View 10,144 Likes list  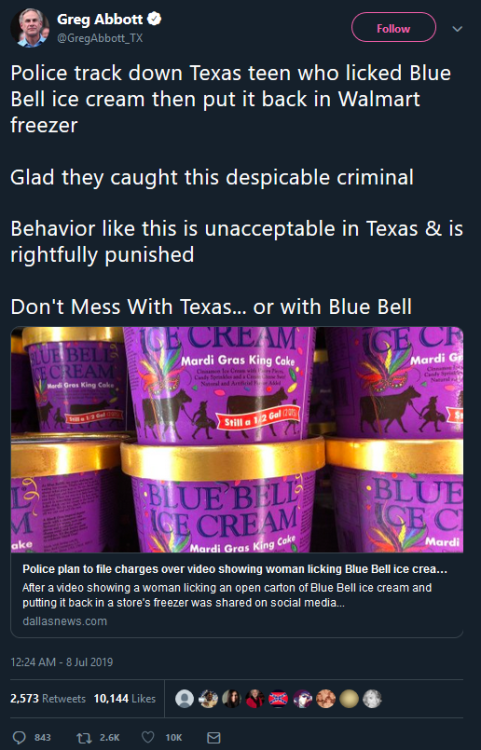[x=124, y=699]
